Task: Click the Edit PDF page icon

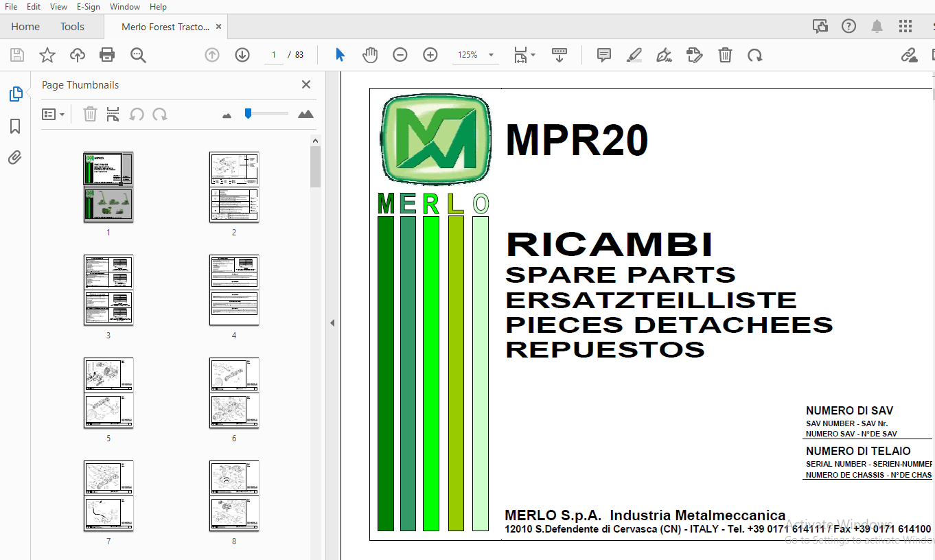Action: pyautogui.click(x=695, y=55)
